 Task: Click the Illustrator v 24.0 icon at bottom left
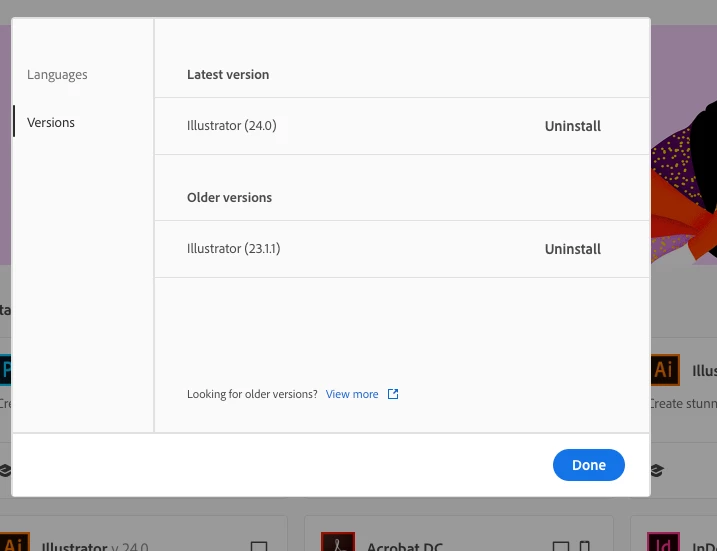pyautogui.click(x=15, y=542)
